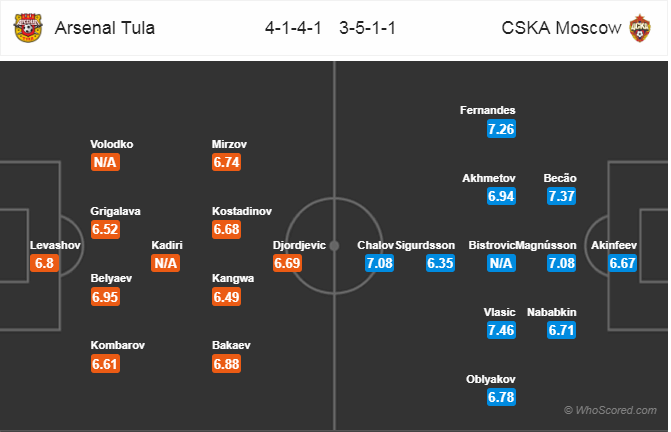Select Fernandes' 7.26 rating badge

point(501,129)
